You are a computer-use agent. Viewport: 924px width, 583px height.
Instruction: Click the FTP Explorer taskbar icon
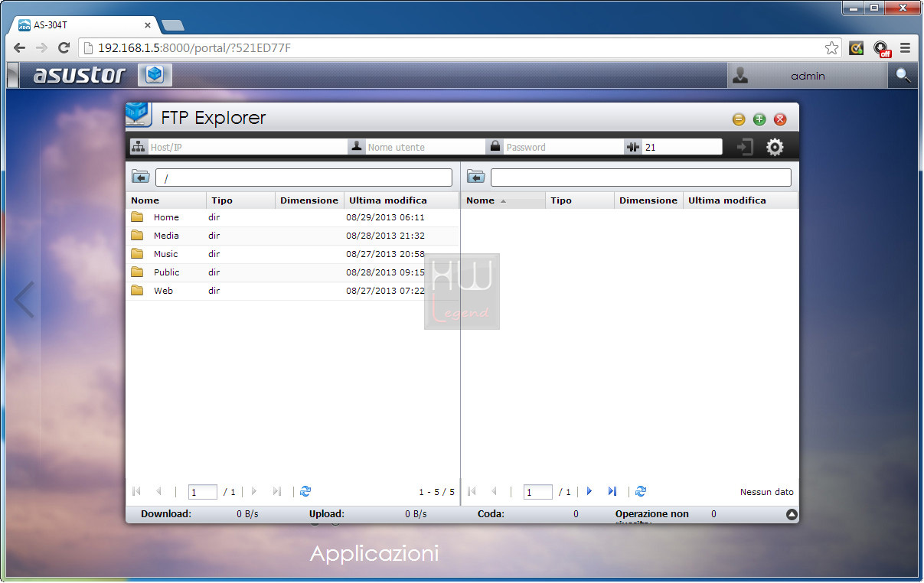[155, 74]
